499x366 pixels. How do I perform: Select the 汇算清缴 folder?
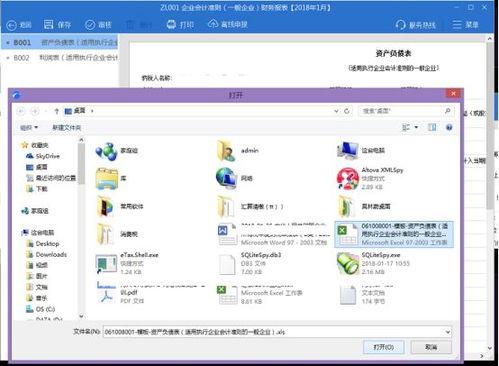tap(250, 207)
